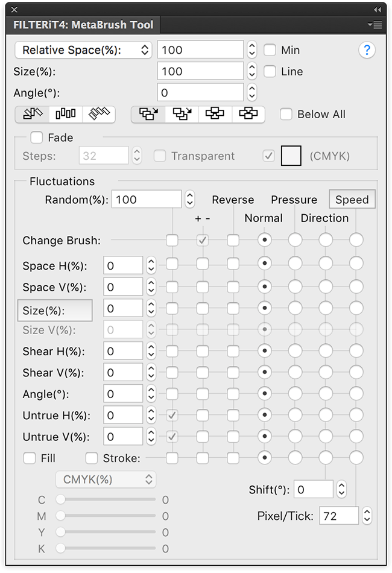Select the second stacking order icon
Image resolution: width=392 pixels, height=573 pixels.
pyautogui.click(x=182, y=115)
